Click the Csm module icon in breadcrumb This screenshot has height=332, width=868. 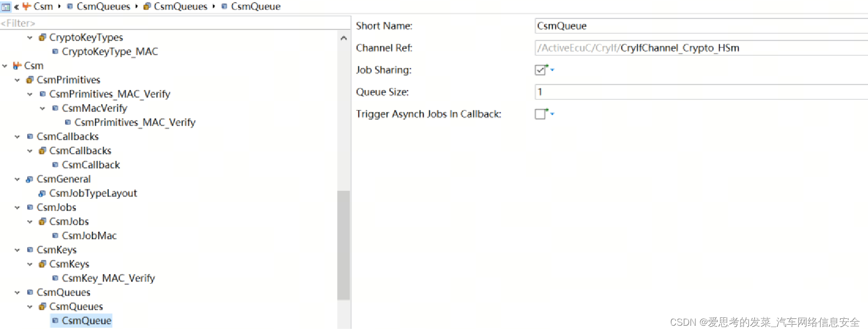(x=26, y=6)
